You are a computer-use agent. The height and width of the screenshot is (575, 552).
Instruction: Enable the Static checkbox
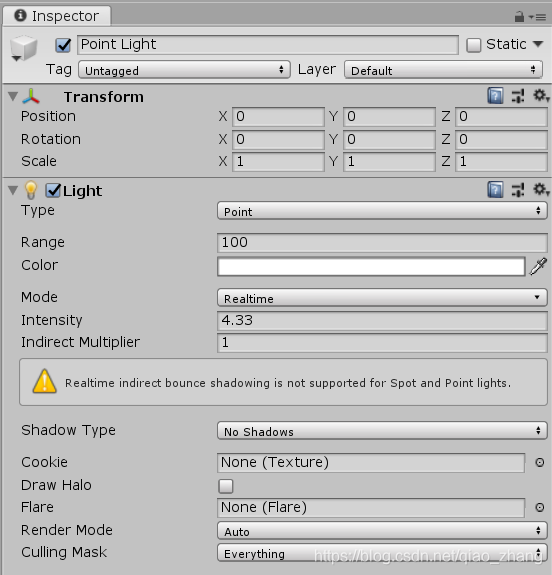[x=474, y=45]
